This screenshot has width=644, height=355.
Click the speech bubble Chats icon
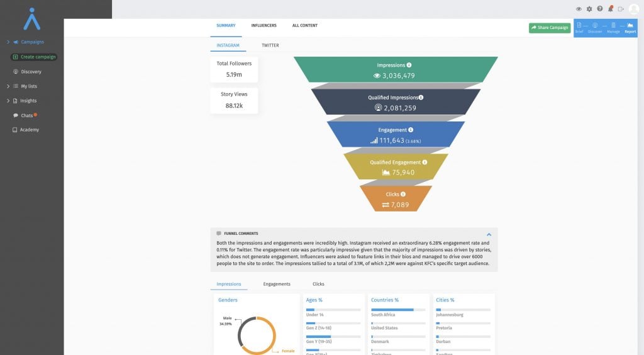(16, 115)
